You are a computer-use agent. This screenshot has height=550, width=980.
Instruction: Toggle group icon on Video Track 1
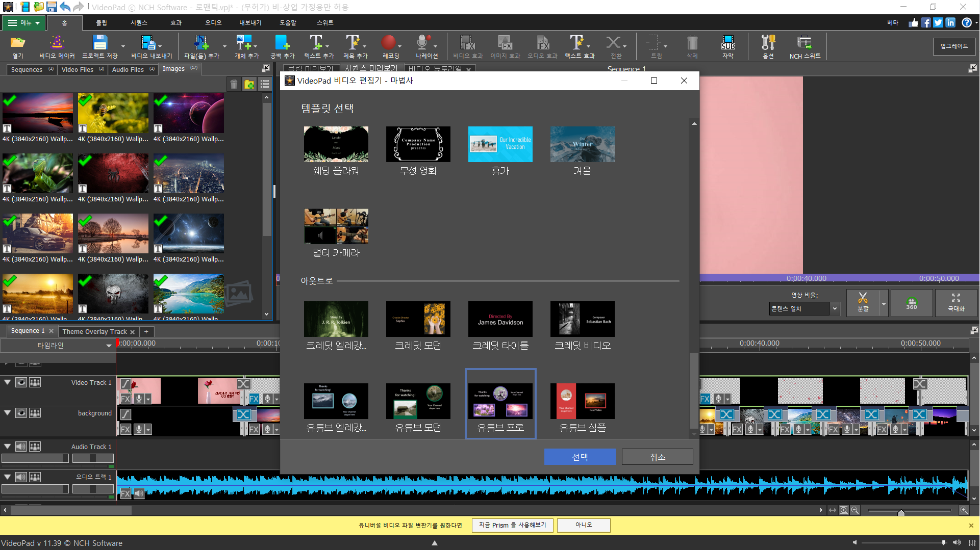(35, 382)
